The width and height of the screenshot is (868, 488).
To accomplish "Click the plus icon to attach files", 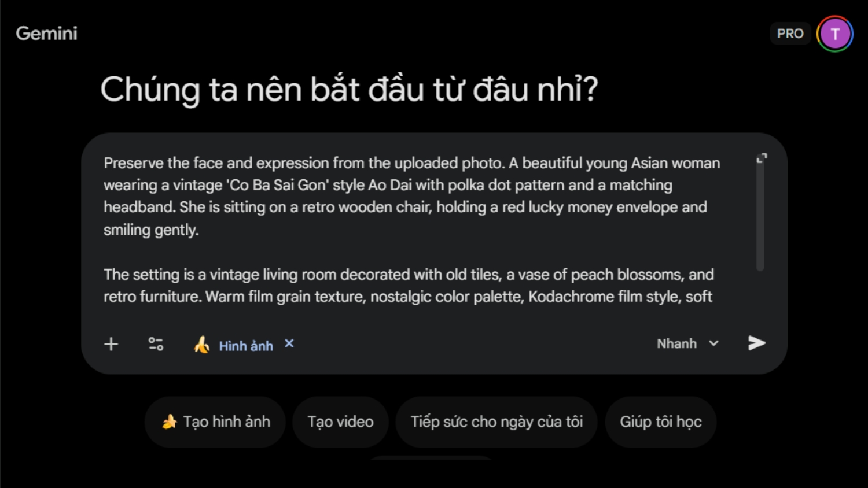I will click(x=111, y=343).
